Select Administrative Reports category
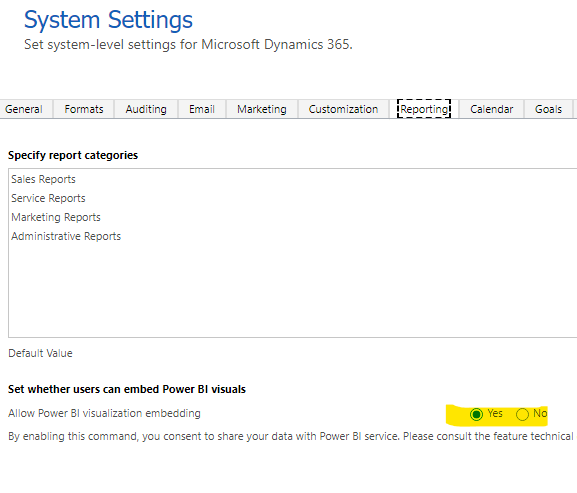The width and height of the screenshot is (577, 493). tap(66, 236)
